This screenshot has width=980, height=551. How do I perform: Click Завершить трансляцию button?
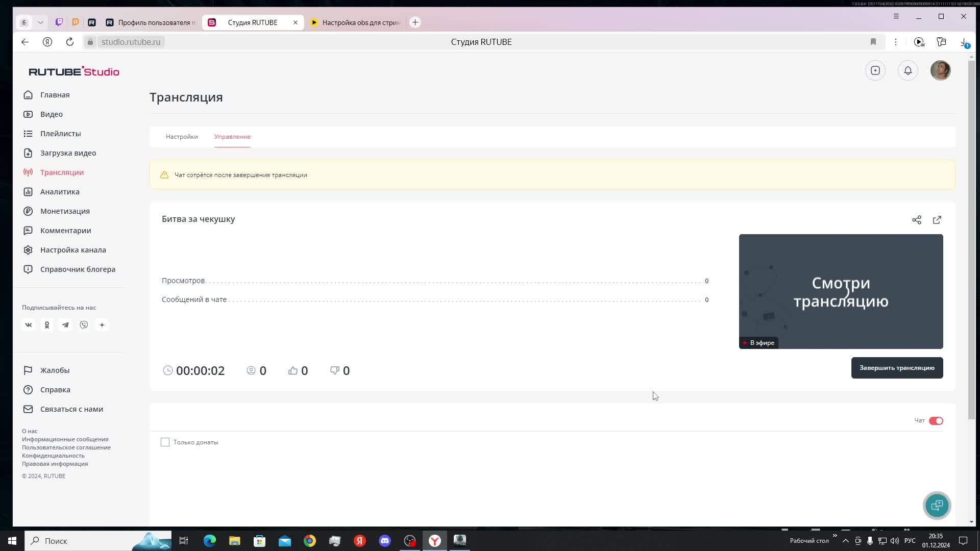pos(897,368)
